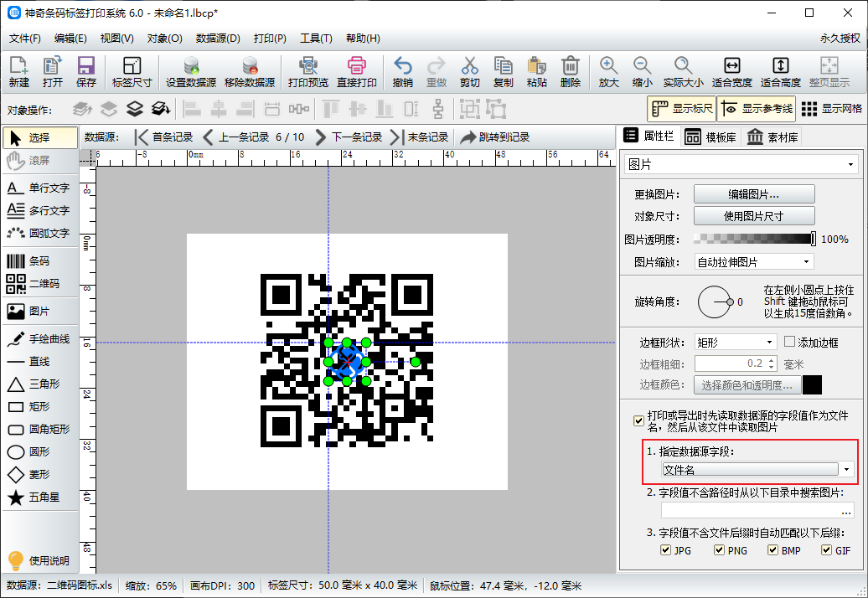Click the 打开 (Open) toolbar icon
Viewport: 868px width, 598px height.
tap(53, 72)
